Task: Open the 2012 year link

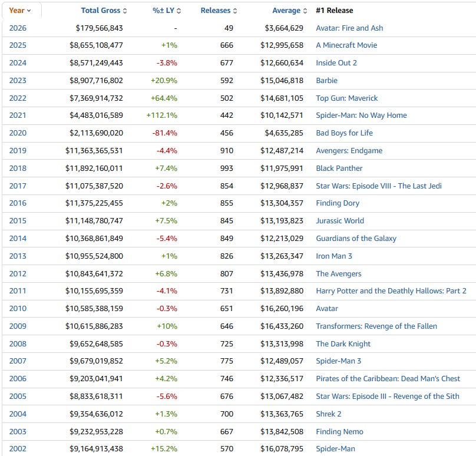Action: tap(18, 273)
